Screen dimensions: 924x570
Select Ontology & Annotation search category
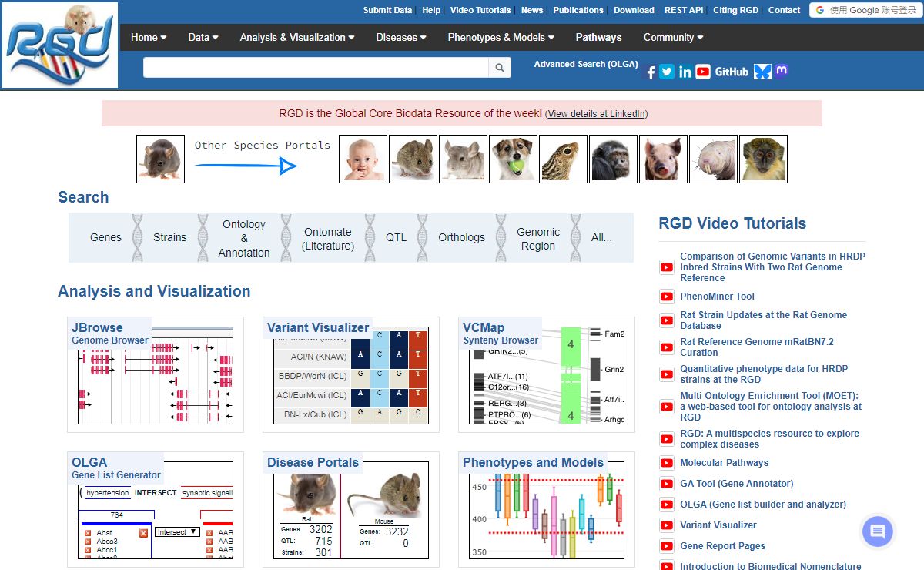pyautogui.click(x=244, y=238)
